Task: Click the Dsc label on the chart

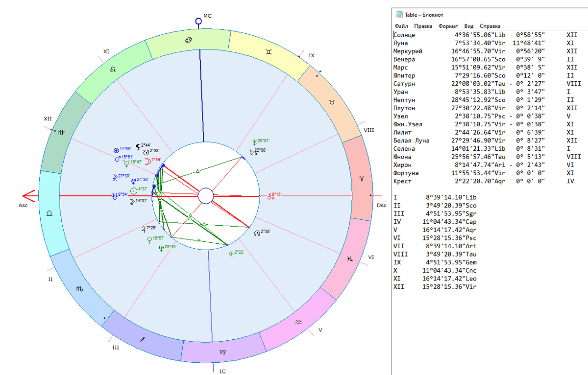Action: click(x=382, y=205)
